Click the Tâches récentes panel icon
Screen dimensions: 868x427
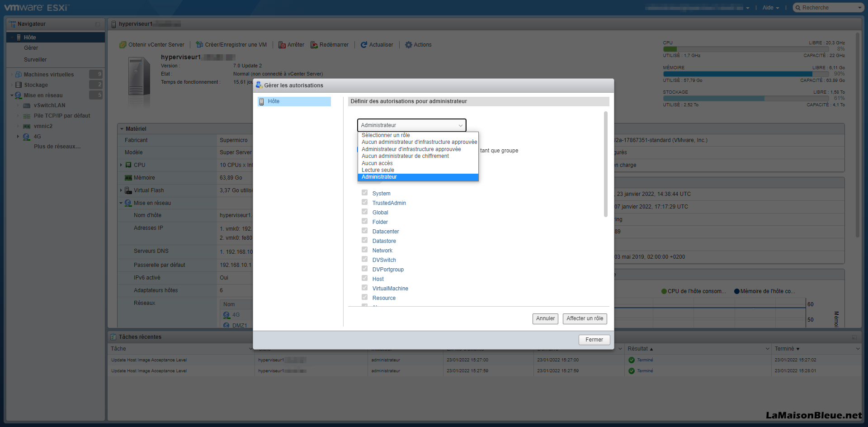[x=113, y=337]
